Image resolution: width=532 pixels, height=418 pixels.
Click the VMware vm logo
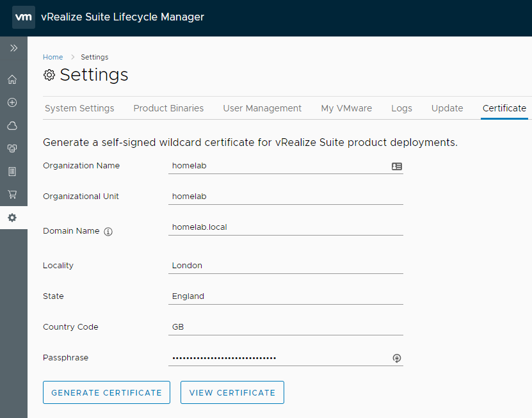24,17
